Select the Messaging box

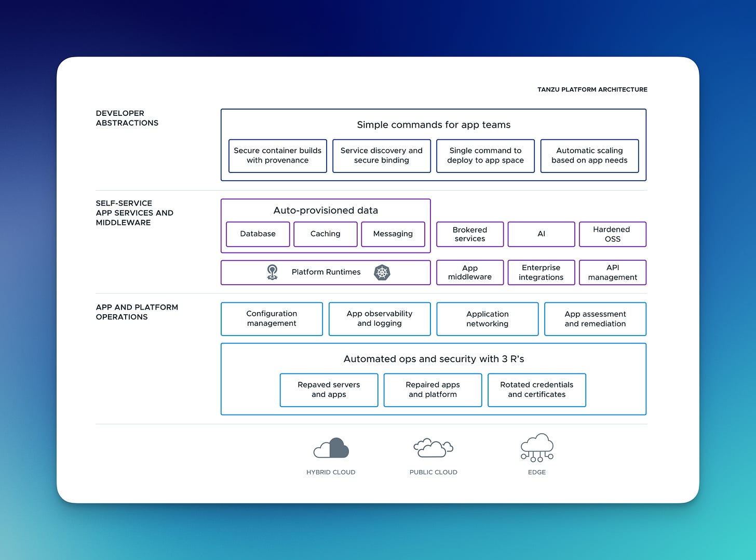[393, 234]
